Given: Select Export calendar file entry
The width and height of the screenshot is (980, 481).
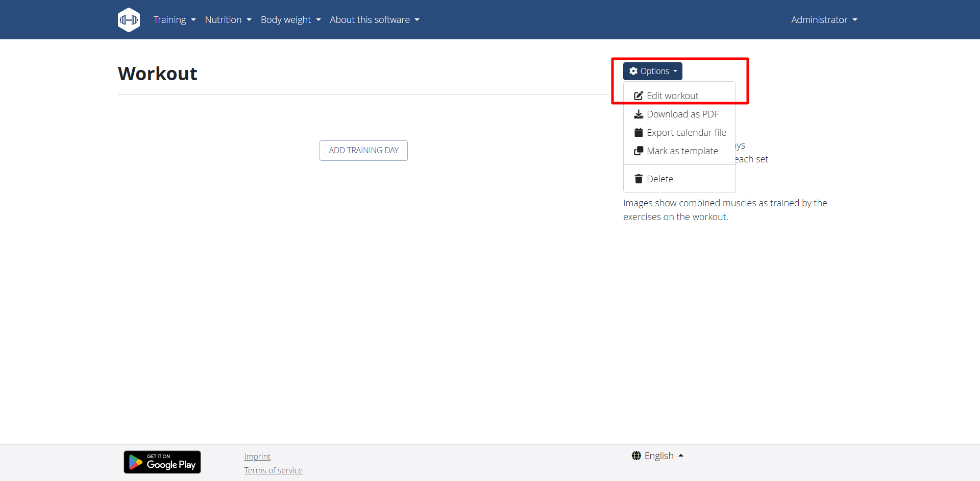Looking at the screenshot, I should (x=686, y=133).
